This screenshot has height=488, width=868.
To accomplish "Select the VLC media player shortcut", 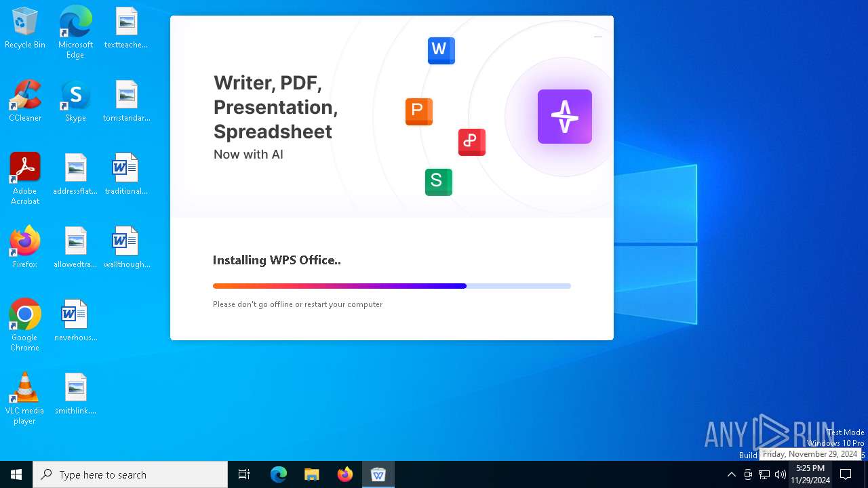I will 25,399.
